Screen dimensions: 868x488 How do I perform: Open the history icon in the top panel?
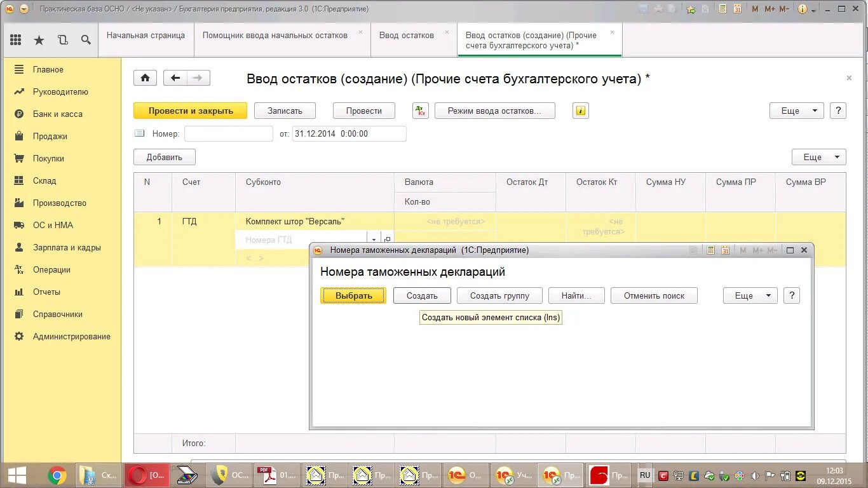[62, 40]
